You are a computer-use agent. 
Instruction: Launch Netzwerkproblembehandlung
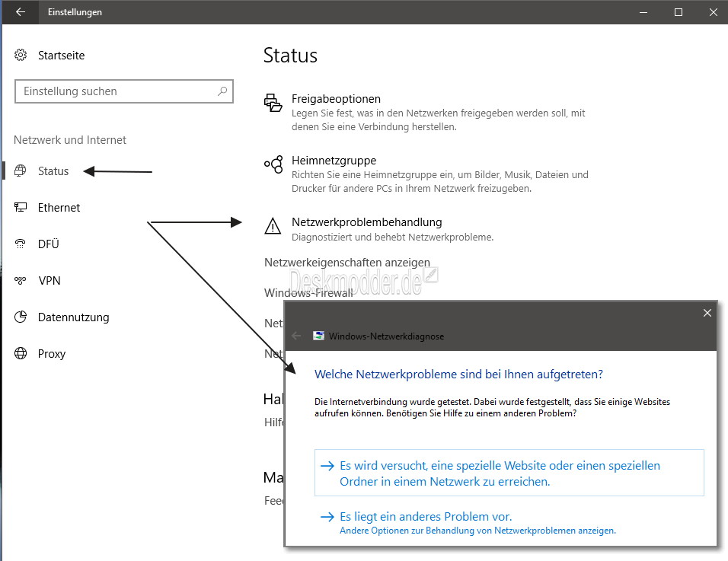tap(367, 222)
